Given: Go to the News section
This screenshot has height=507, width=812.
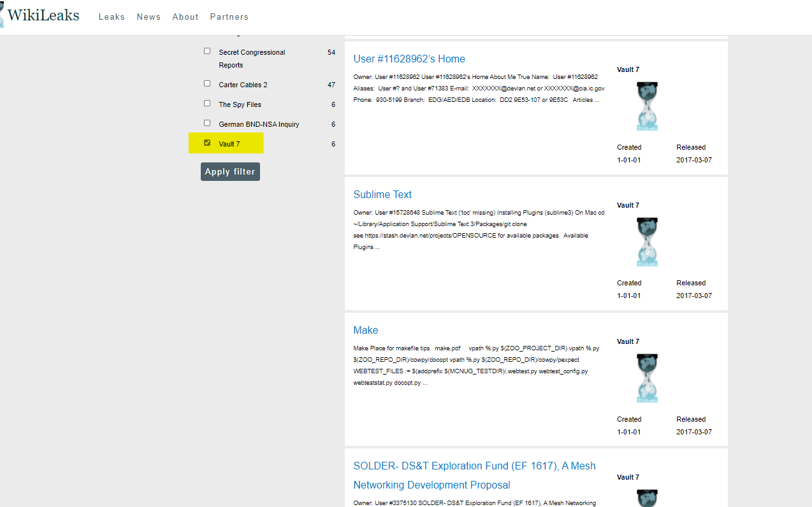Looking at the screenshot, I should (149, 17).
